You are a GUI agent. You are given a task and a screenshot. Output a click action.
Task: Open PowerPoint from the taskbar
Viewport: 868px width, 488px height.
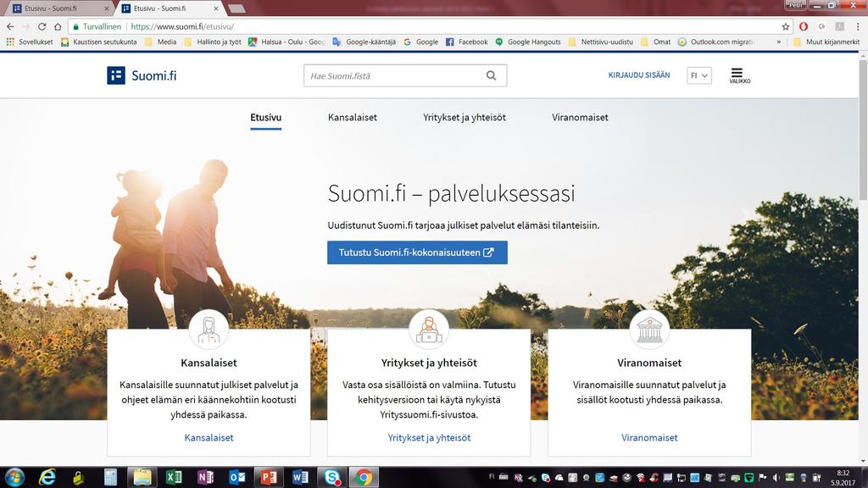tap(269, 477)
